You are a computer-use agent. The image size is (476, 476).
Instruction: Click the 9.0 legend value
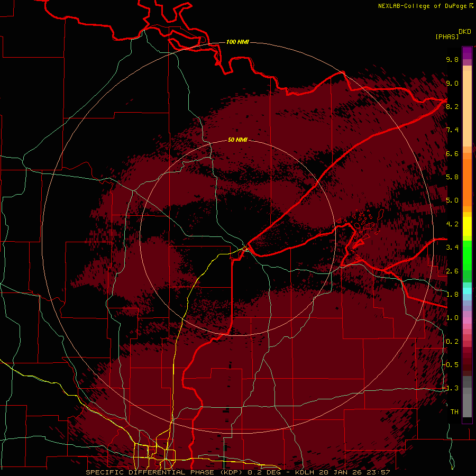click(x=452, y=83)
